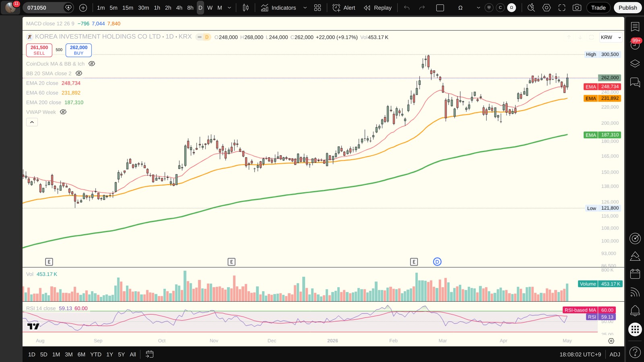
Task: Click the time zone 18:08:02 UTC+9
Action: tap(580, 354)
